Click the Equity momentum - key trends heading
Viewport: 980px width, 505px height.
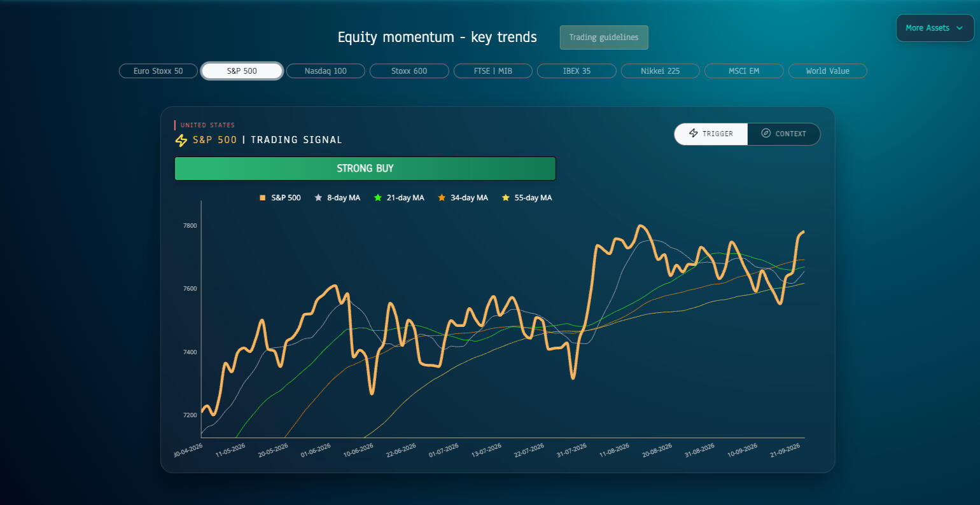click(437, 38)
